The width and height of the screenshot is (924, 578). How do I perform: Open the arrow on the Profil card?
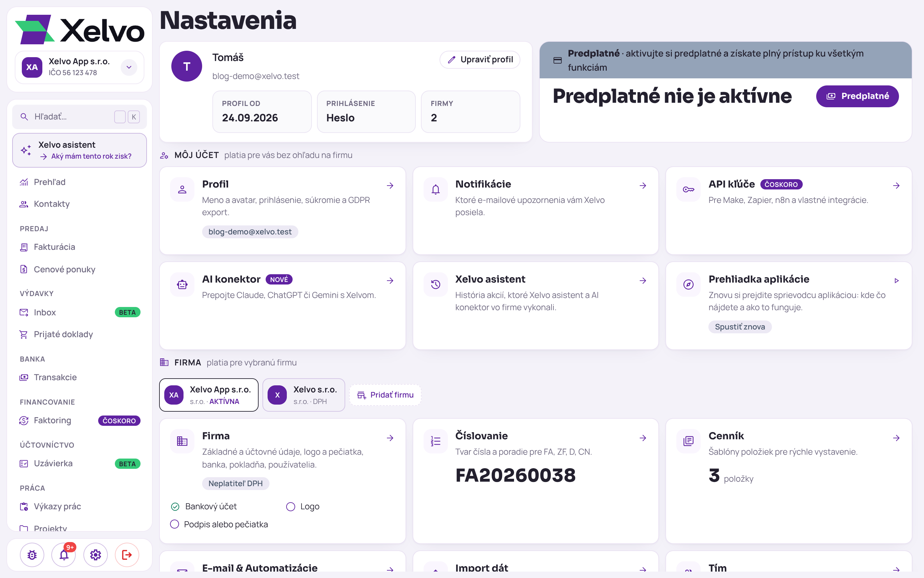[390, 185]
